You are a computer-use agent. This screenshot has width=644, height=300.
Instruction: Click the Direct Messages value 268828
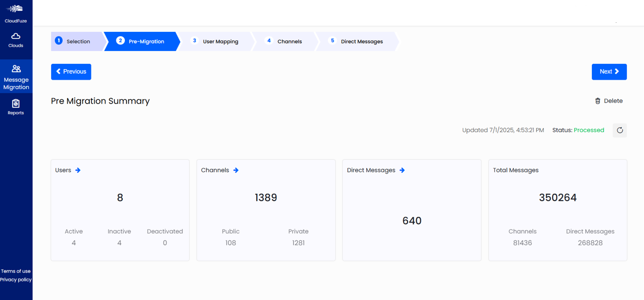[590, 243]
